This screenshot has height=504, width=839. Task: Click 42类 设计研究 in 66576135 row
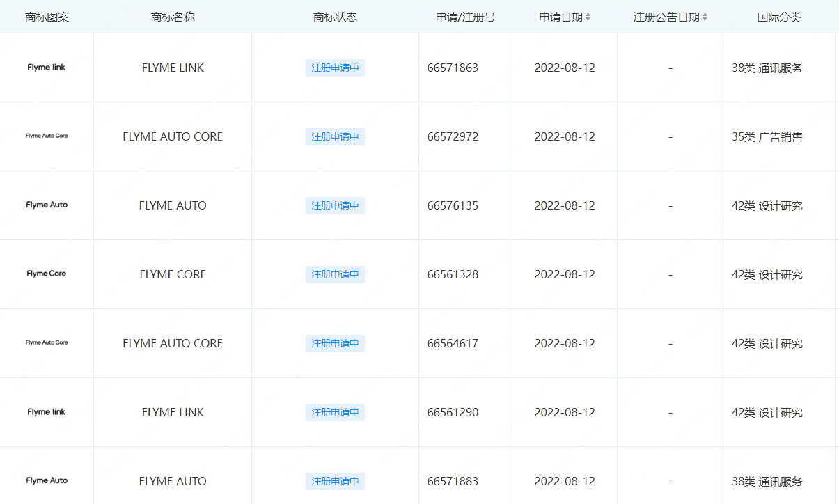click(767, 206)
